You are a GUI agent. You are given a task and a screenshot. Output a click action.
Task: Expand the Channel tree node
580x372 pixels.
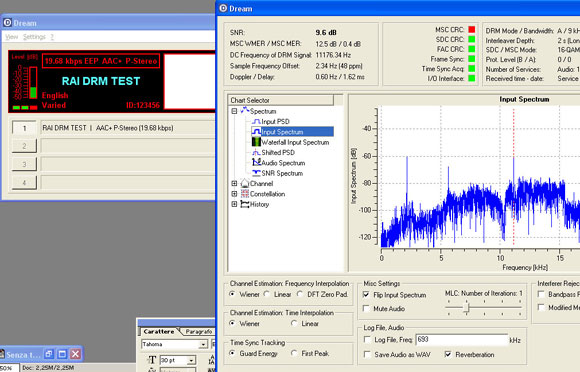[234, 183]
